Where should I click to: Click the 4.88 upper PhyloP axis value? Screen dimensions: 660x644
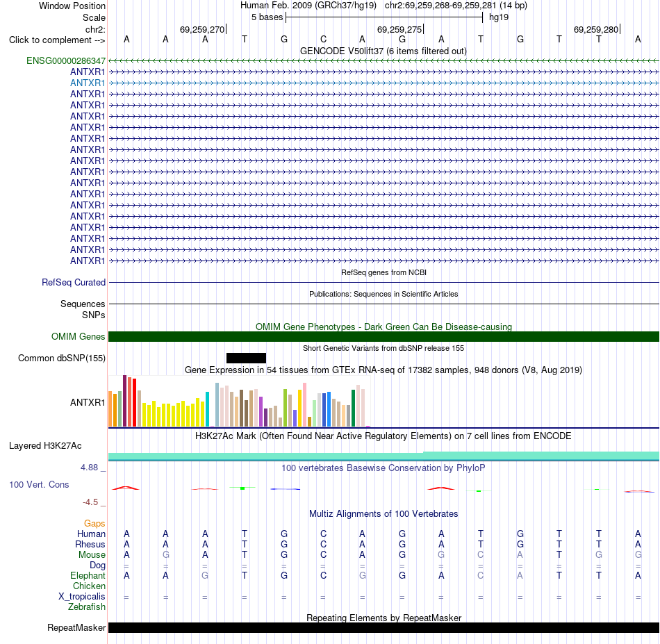coord(89,468)
